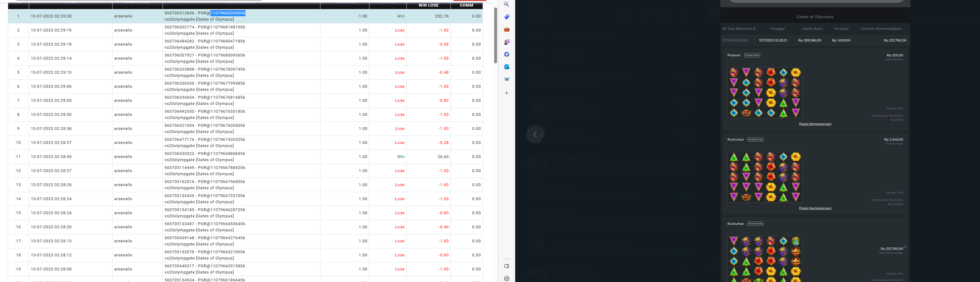Click transaction 565706484282 - PGR@11079680471856

205,41
